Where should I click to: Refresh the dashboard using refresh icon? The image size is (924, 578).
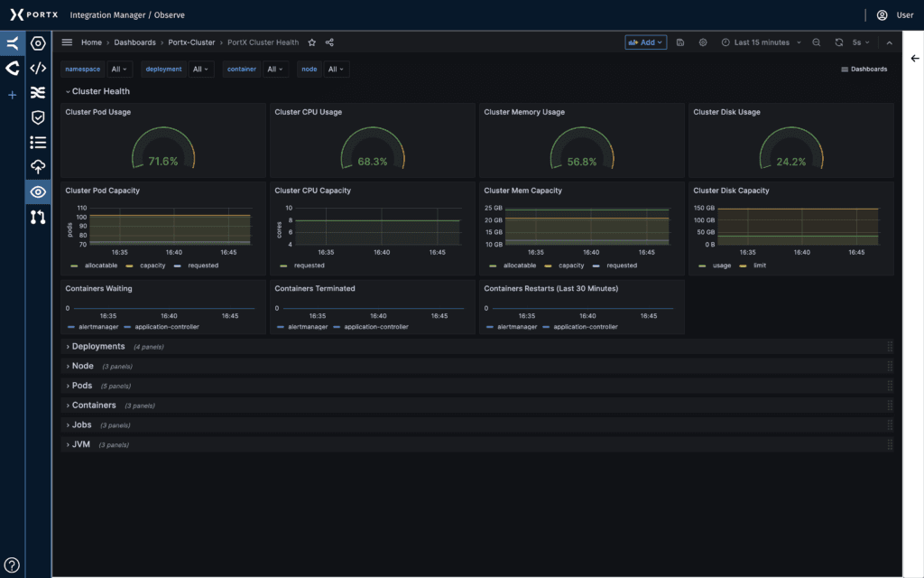[839, 42]
